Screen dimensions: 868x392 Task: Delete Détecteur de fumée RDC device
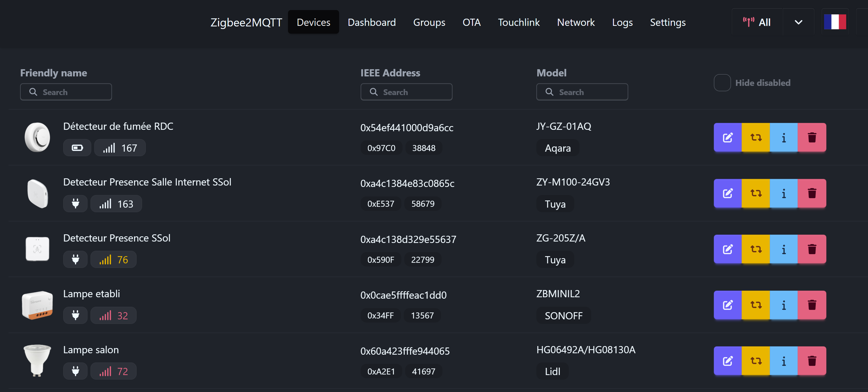[812, 137]
